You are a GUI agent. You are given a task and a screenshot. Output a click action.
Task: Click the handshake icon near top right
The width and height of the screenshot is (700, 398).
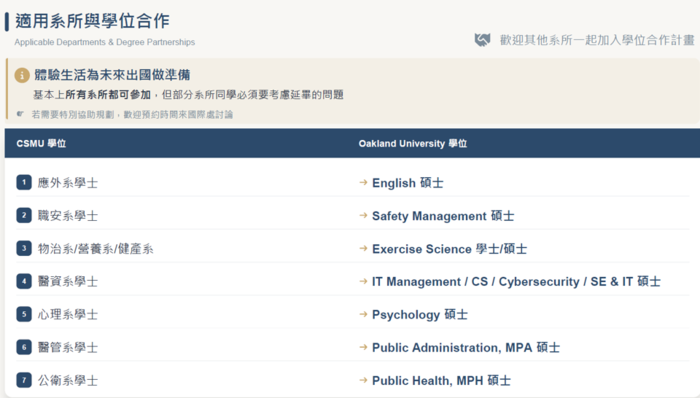[x=482, y=40]
